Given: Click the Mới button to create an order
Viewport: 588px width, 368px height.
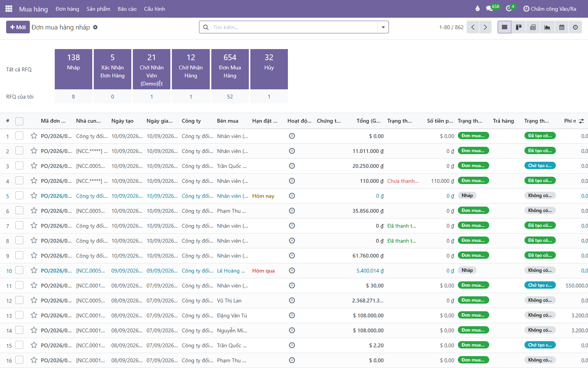Looking at the screenshot, I should (x=18, y=27).
